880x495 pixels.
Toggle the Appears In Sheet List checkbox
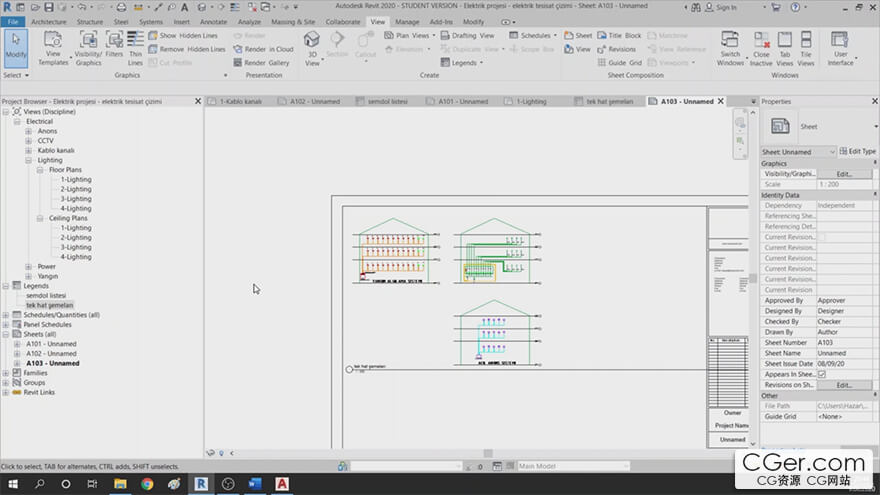pyautogui.click(x=821, y=374)
